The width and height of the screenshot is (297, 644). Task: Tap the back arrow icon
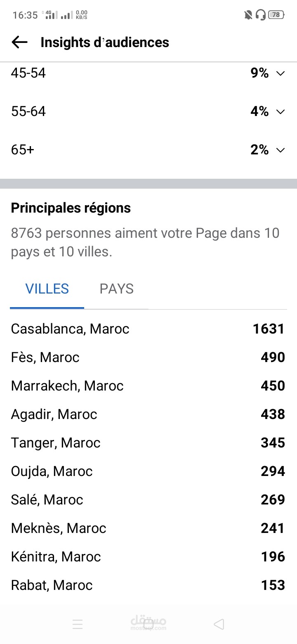[19, 42]
